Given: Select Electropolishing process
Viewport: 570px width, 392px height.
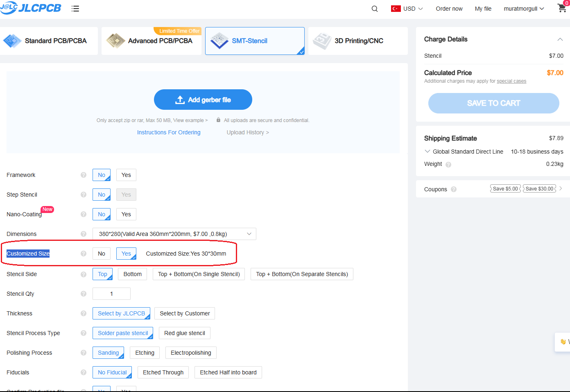Looking at the screenshot, I should coord(191,353).
